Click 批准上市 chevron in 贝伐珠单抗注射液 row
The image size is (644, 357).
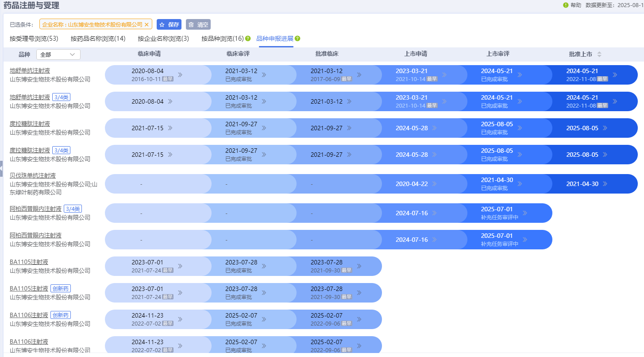[x=605, y=184]
